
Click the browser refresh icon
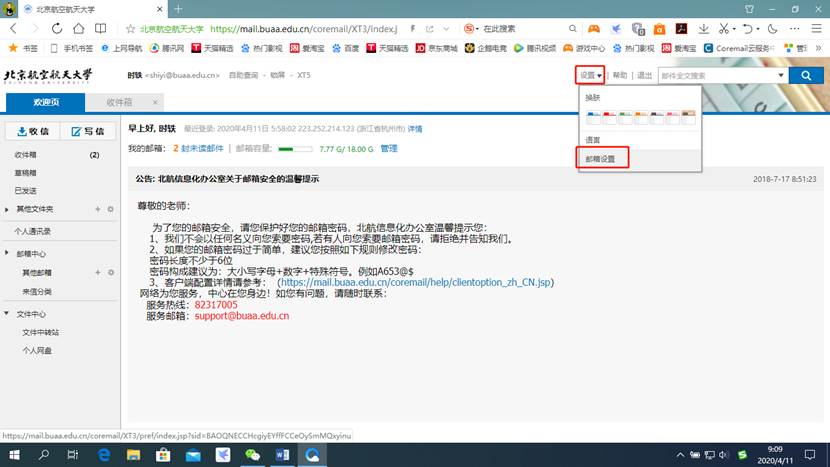pos(55,29)
